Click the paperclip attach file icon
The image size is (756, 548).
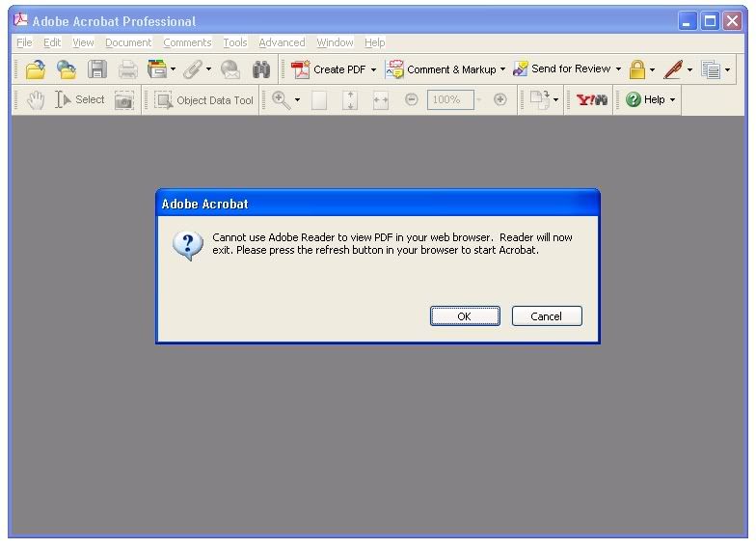193,69
